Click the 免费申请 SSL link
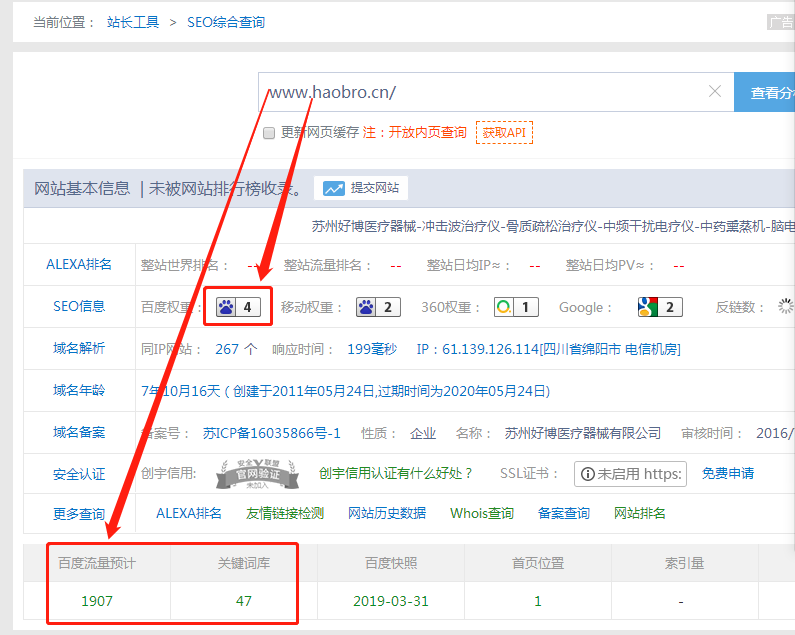Viewport: 795px width, 635px height. tap(728, 473)
